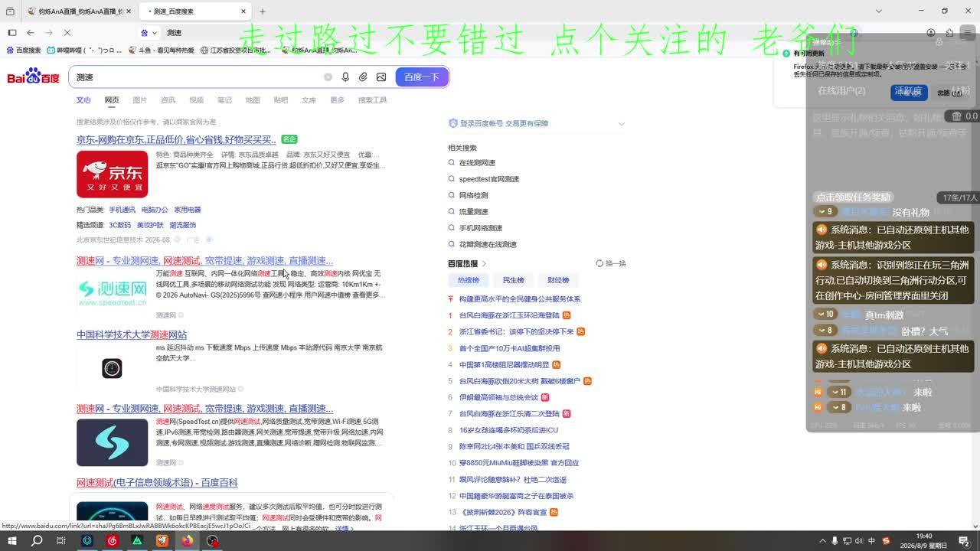This screenshot has width=980, height=551.
Task: Search related term 花瓣测速在线测速
Action: coord(488,245)
